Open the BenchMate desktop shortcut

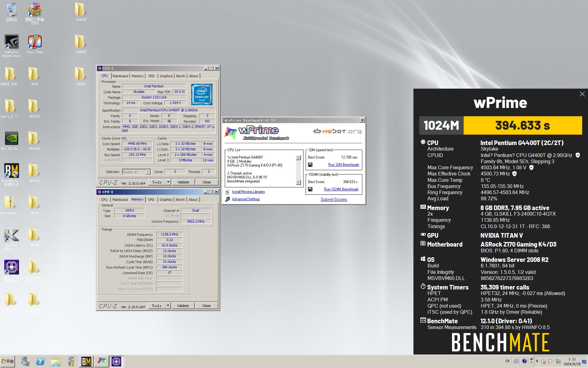click(x=12, y=174)
